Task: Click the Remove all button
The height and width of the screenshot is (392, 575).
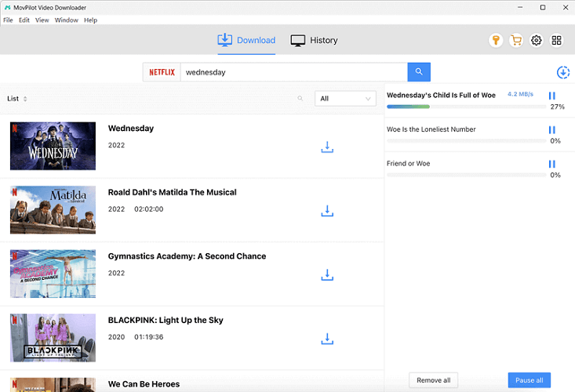Action: (x=434, y=380)
